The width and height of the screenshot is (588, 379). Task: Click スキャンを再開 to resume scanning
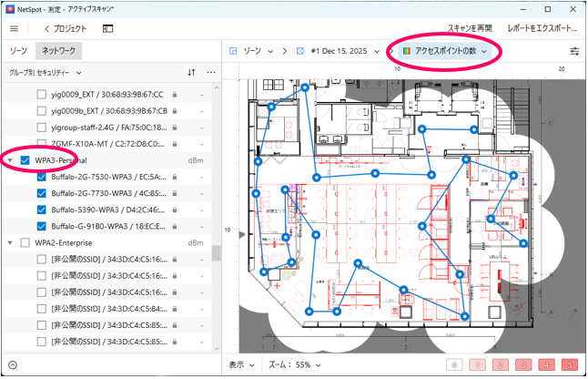click(470, 29)
